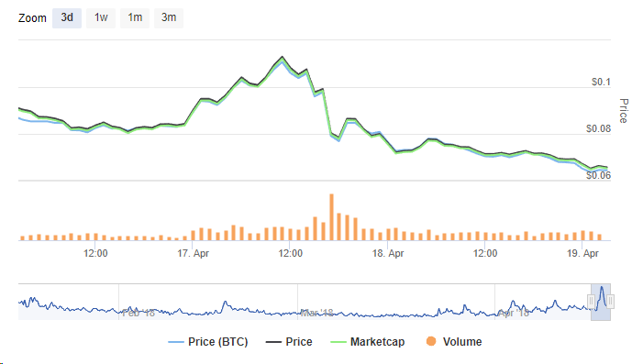Click the Apr '18 region in navigator

click(514, 314)
